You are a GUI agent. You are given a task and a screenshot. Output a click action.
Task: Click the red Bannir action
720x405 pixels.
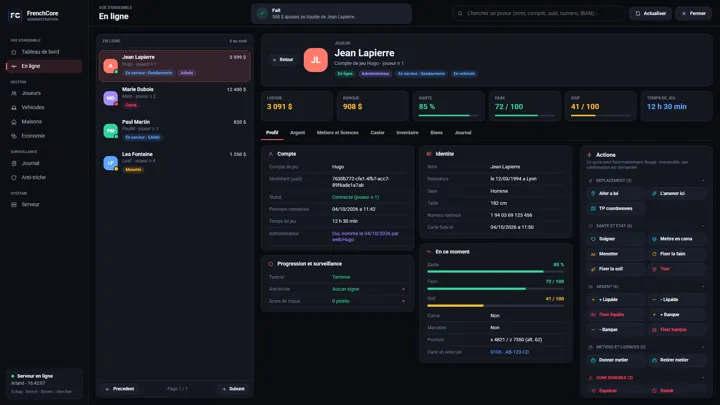pos(677,391)
